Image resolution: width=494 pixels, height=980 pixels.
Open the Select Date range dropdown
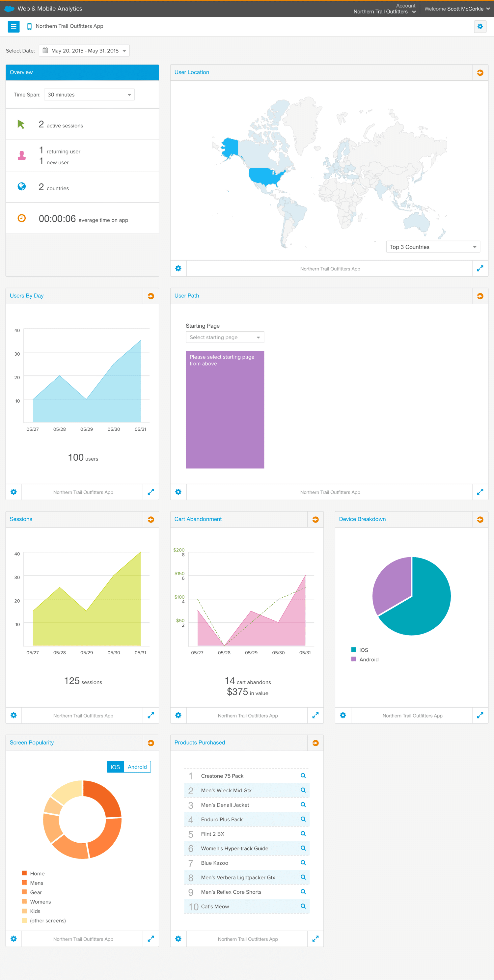click(x=84, y=51)
